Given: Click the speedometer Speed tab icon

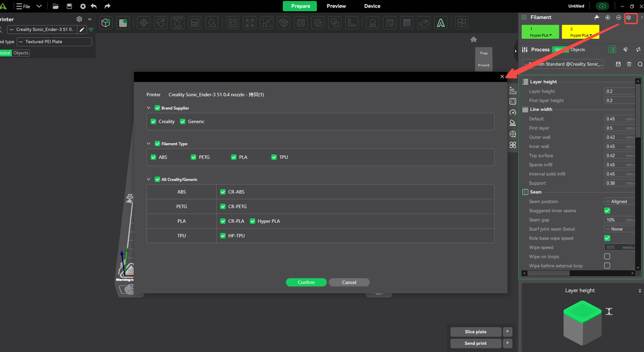Looking at the screenshot, I should click(x=513, y=112).
